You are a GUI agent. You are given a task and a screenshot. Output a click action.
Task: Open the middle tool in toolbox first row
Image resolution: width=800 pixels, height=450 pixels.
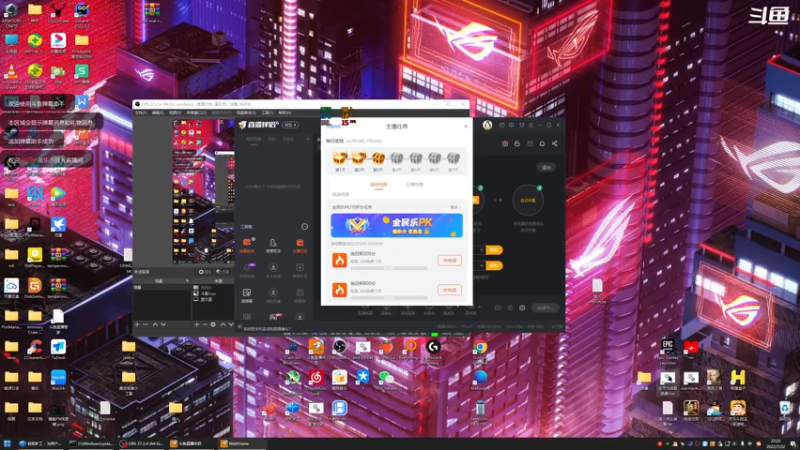tap(273, 245)
